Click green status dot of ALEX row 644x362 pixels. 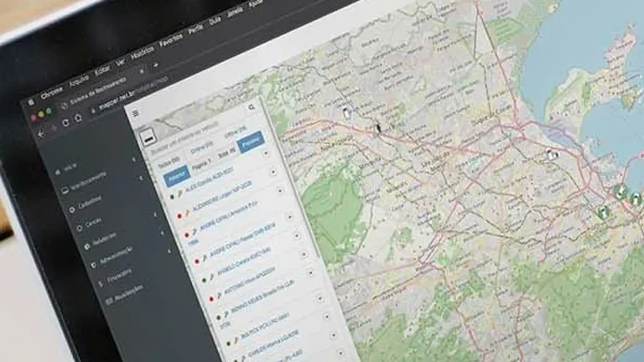[172, 197]
